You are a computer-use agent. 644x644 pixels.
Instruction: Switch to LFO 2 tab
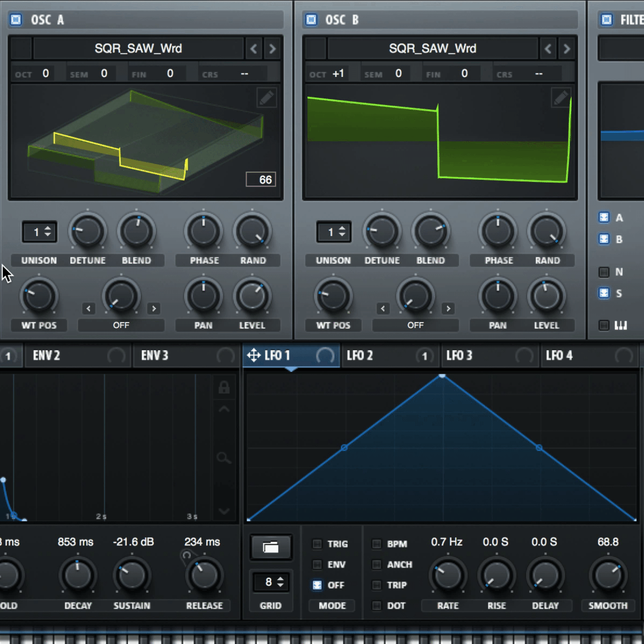coord(390,356)
